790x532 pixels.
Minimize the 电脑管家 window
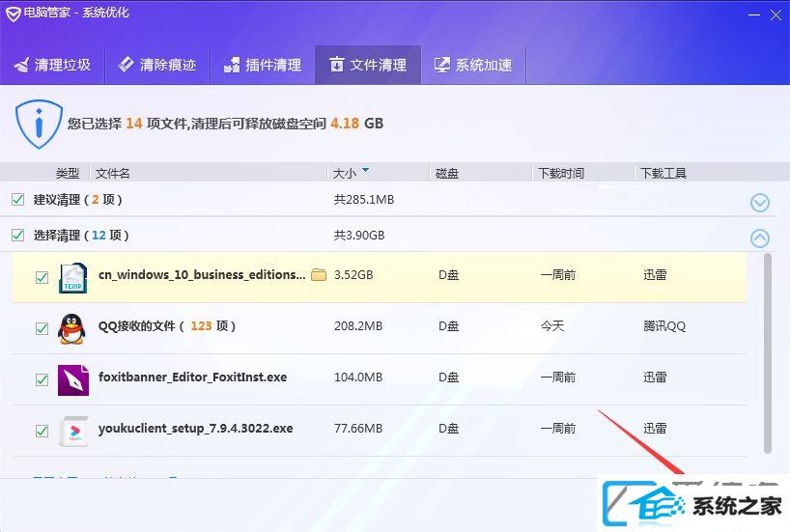[754, 15]
